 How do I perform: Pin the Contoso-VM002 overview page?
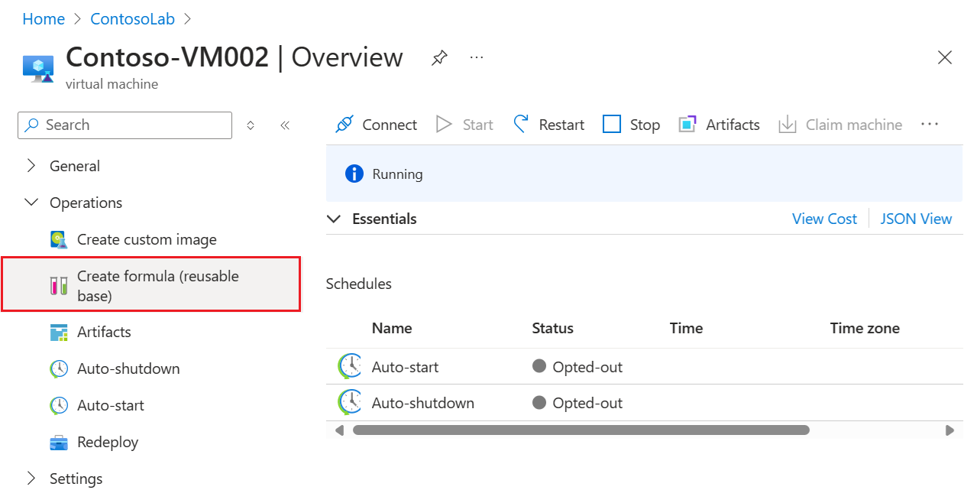point(439,58)
